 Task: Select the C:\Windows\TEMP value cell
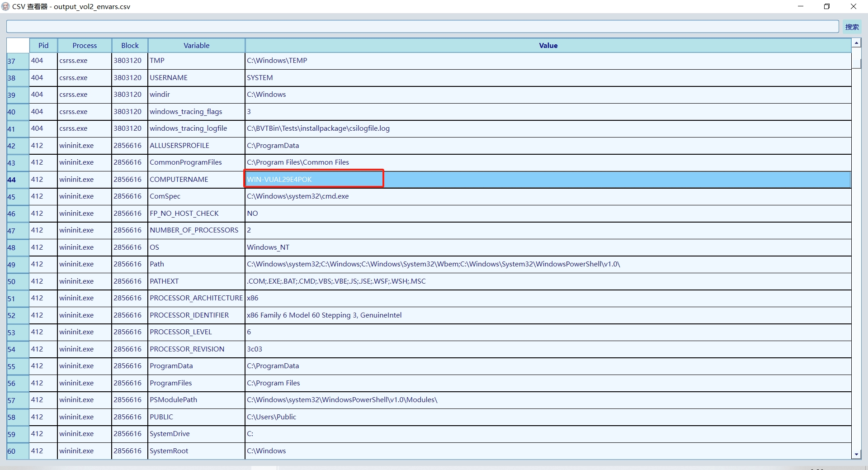coord(548,61)
